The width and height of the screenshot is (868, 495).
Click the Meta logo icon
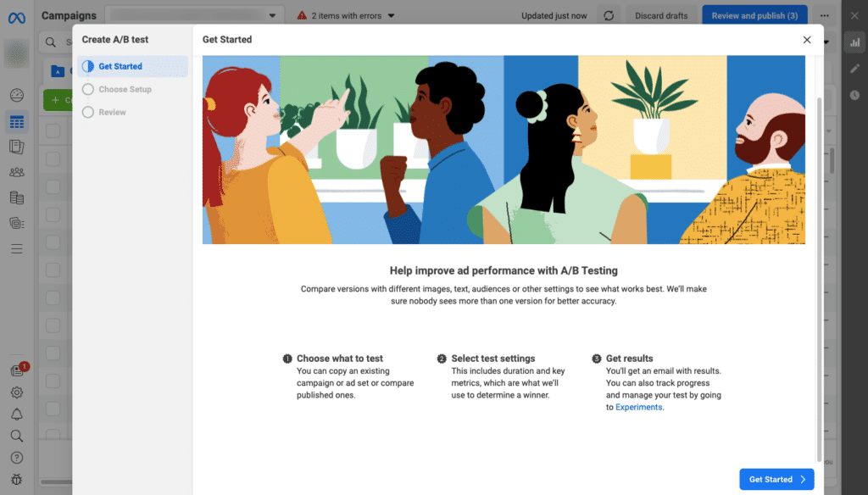click(x=17, y=19)
